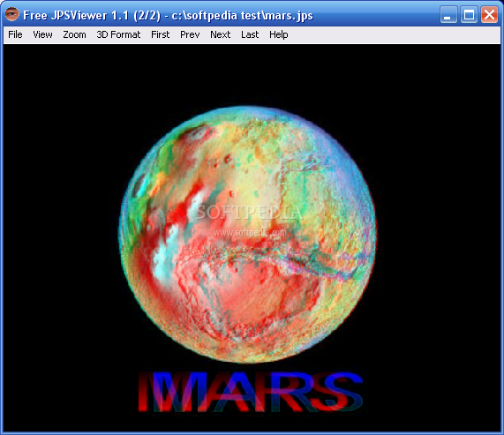Image resolution: width=504 pixels, height=435 pixels.
Task: Open the File menu
Action: pos(15,34)
